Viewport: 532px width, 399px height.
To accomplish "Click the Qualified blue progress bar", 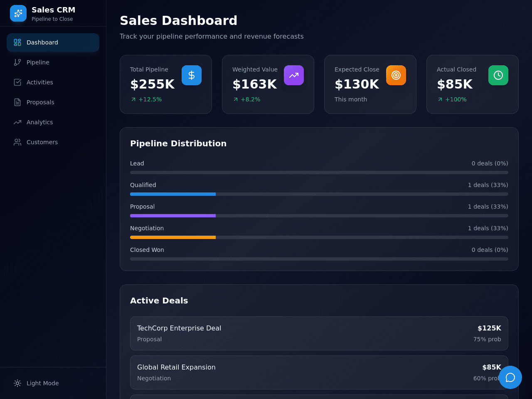I will (x=173, y=194).
